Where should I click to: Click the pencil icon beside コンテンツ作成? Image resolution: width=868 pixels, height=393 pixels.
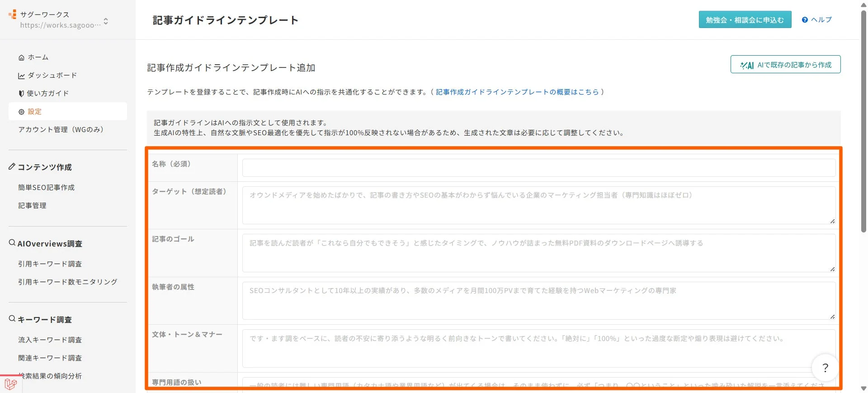click(x=12, y=166)
